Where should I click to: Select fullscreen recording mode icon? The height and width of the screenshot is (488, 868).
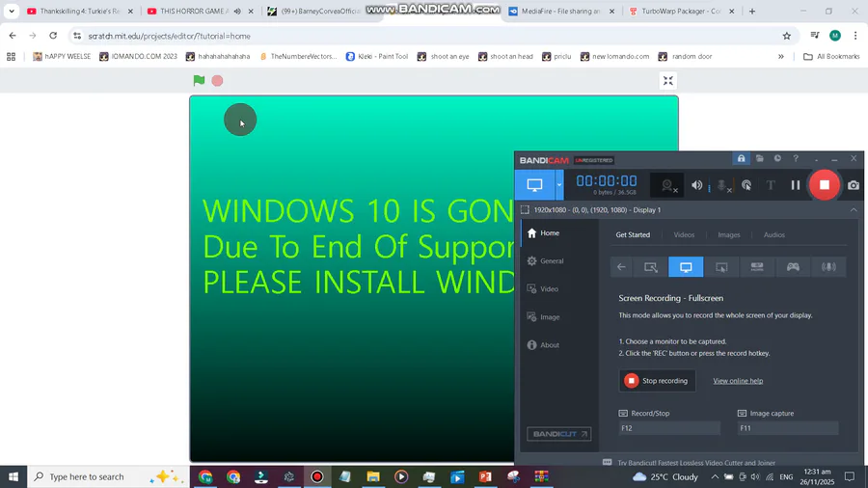(x=686, y=267)
